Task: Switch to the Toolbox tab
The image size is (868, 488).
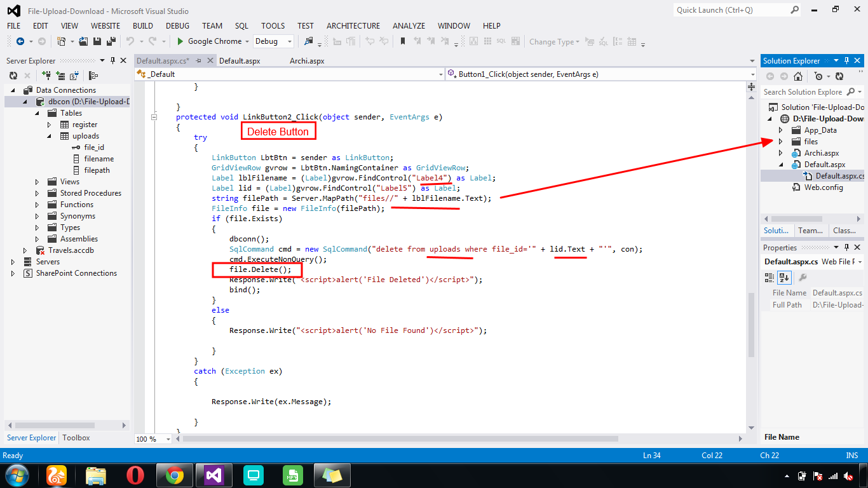Action: pyautogui.click(x=76, y=438)
